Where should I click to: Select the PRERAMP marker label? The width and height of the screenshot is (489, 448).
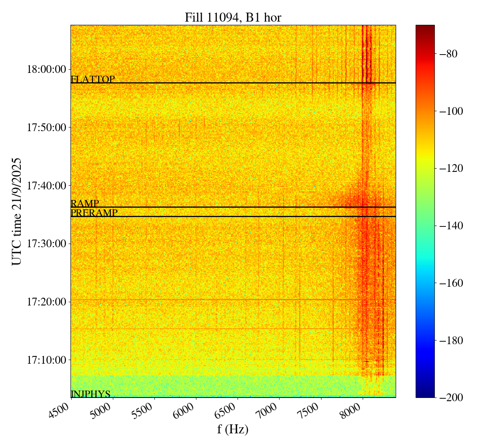click(94, 213)
